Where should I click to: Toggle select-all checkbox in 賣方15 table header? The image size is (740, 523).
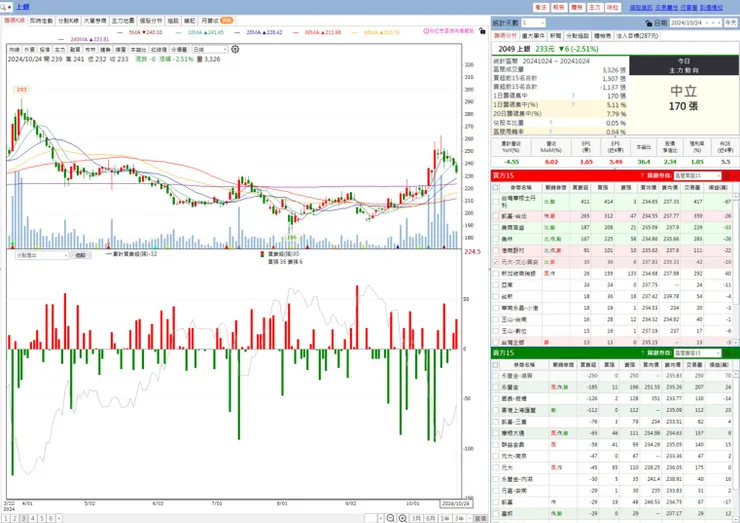click(x=496, y=365)
